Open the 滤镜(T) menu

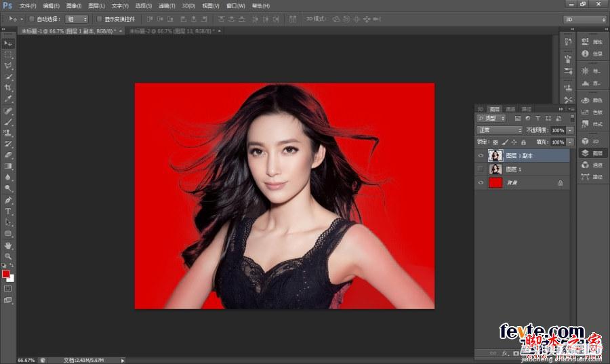(x=167, y=6)
